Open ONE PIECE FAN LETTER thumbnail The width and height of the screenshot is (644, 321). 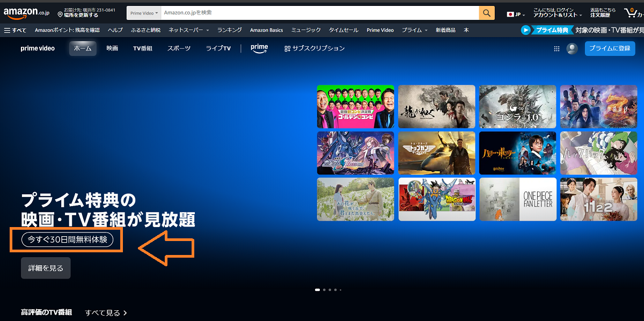(517, 199)
